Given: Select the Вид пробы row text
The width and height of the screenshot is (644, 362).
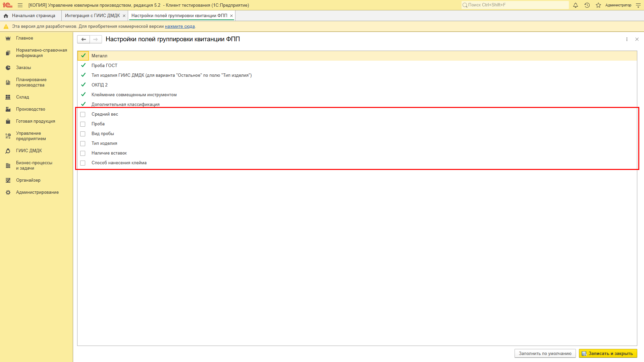Looking at the screenshot, I should 103,134.
